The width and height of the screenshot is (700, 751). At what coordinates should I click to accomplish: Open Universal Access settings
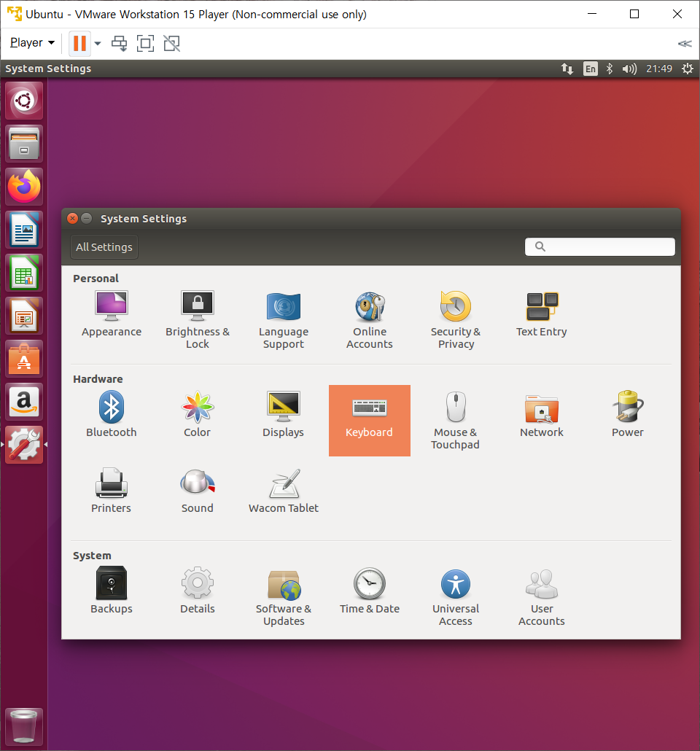[x=455, y=596]
